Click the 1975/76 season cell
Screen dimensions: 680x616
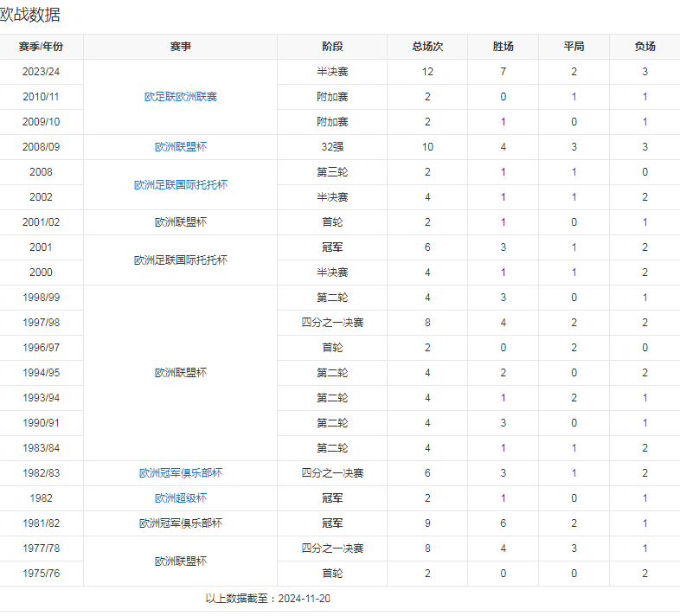(41, 574)
